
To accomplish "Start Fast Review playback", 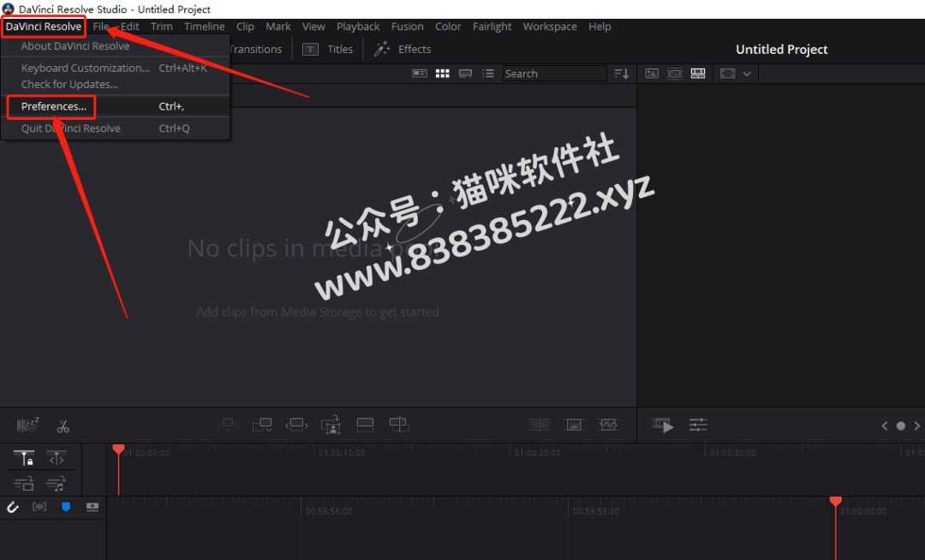I will (x=662, y=425).
